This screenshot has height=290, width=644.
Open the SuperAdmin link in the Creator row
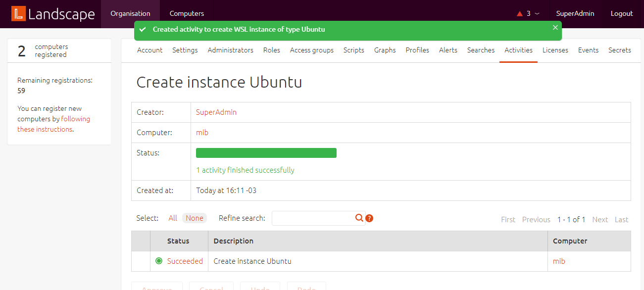click(216, 112)
